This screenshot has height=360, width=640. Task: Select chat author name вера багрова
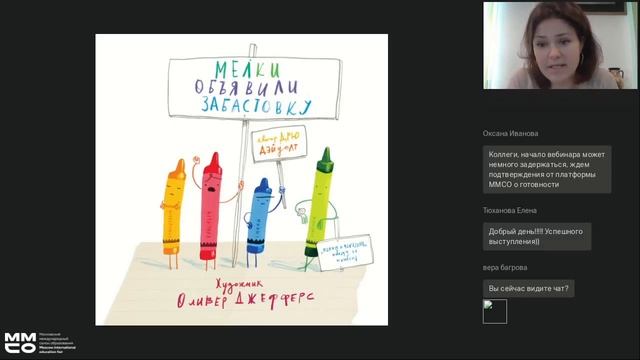tap(505, 268)
